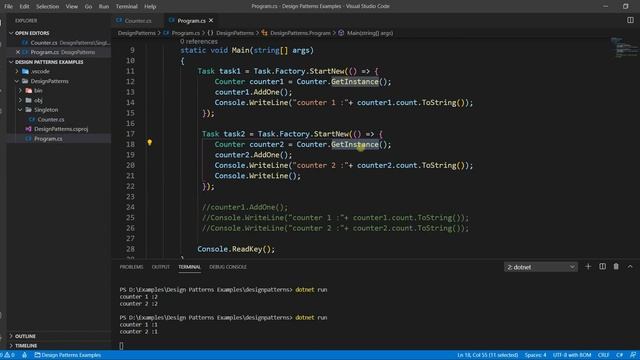
Task: Kill the terminal with the trash icon
Action: (616, 267)
